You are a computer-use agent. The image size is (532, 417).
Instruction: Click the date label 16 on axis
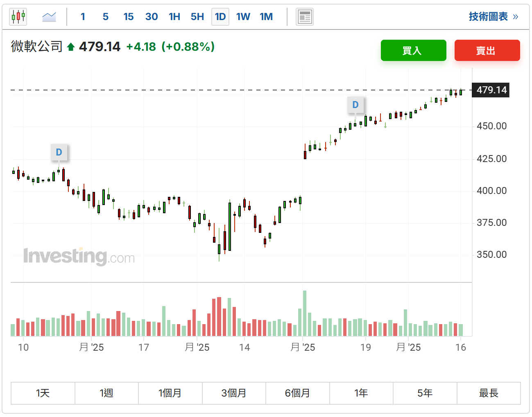pos(461,347)
